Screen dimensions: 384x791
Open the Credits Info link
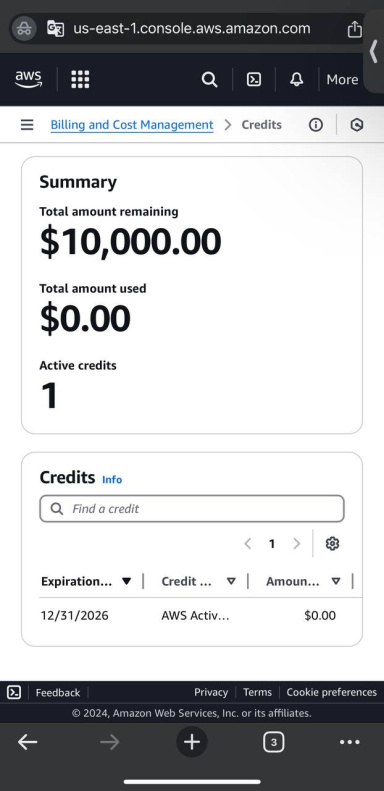[x=112, y=479]
